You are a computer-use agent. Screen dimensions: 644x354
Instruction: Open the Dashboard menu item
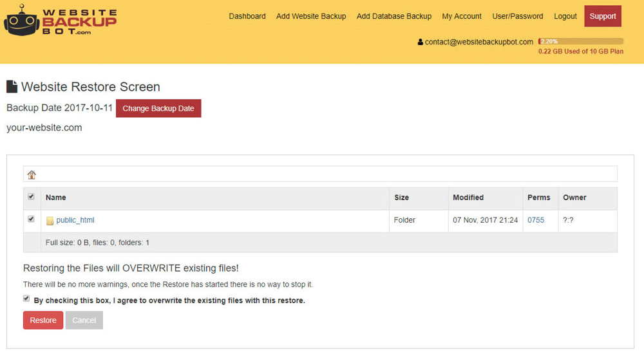[247, 16]
